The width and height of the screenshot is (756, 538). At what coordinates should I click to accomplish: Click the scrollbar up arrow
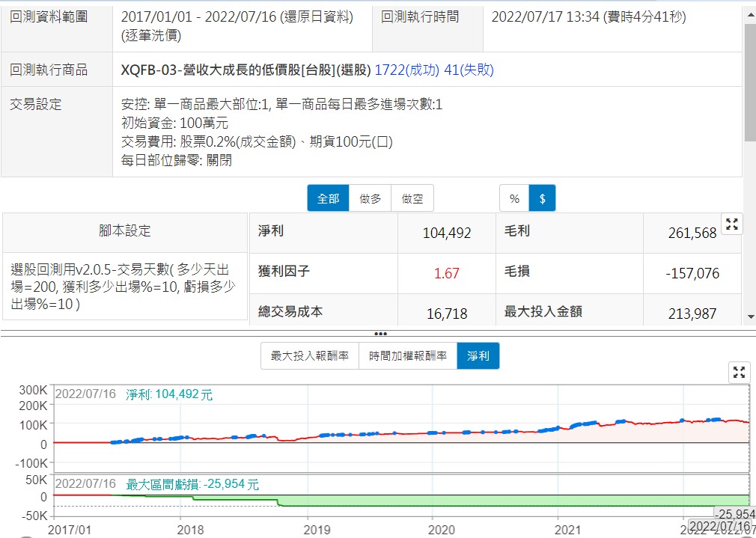(x=751, y=10)
